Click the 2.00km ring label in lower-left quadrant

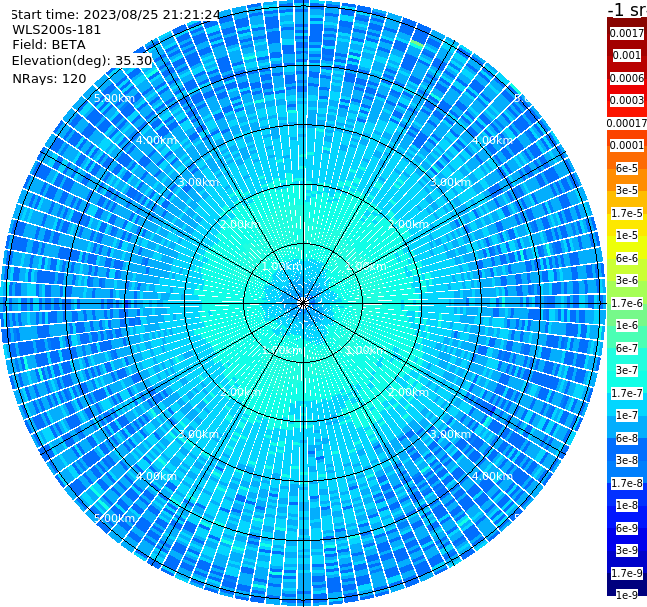click(x=241, y=392)
